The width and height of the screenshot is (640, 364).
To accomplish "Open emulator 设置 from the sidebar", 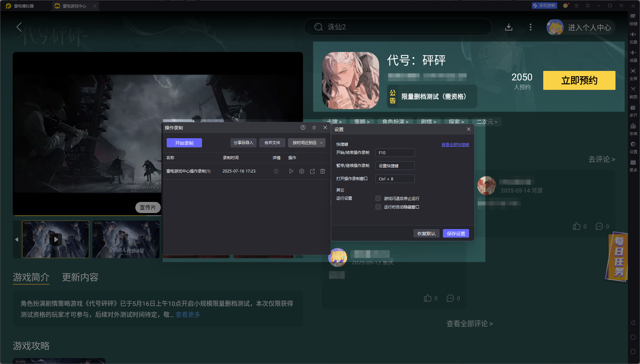I will pos(633,147).
